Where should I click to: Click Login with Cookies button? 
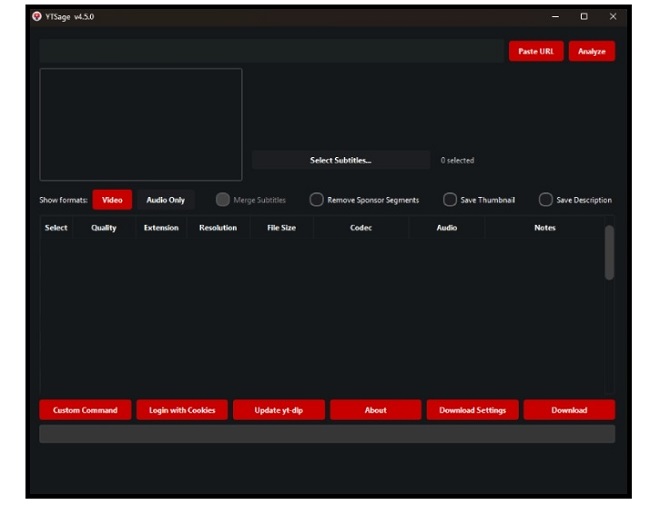click(182, 410)
